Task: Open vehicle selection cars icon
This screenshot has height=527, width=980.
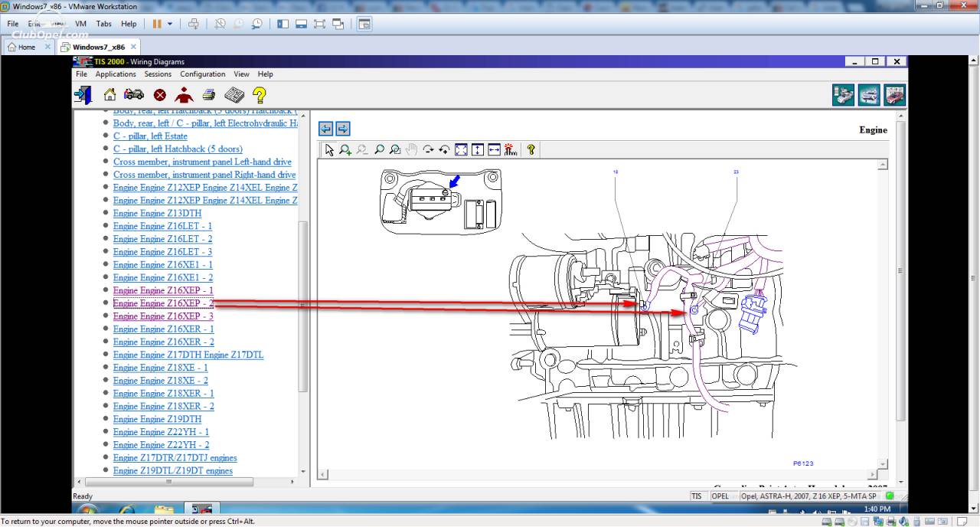Action: point(134,95)
